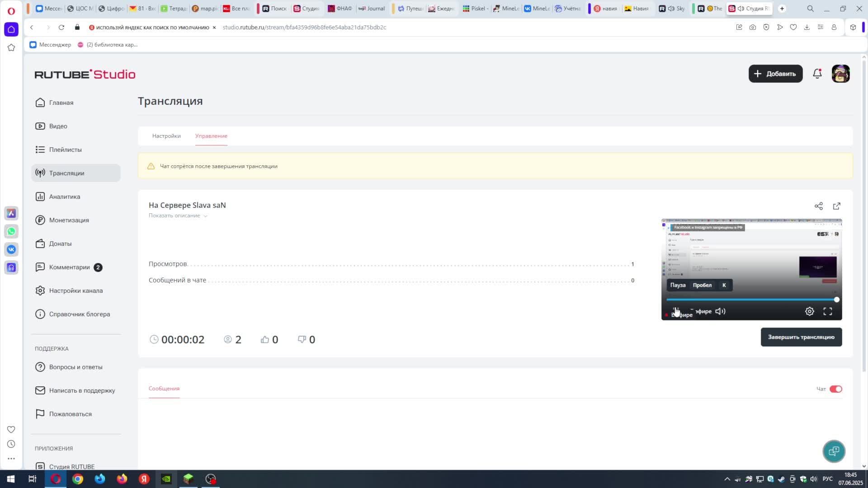Open Opera sidebar more options dots
Image resolution: width=868 pixels, height=488 pixels.
pyautogui.click(x=11, y=458)
